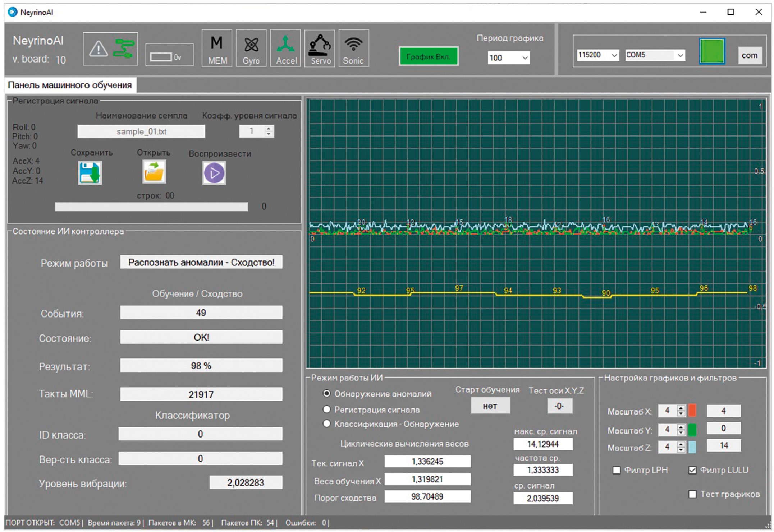
Task: Select Классификация - Обнаружение mode
Action: tap(326, 424)
